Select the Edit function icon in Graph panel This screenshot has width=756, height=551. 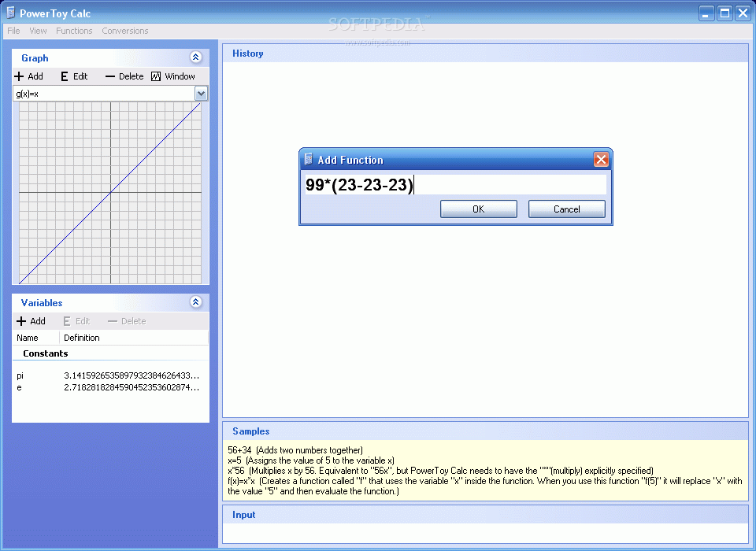[x=64, y=76]
